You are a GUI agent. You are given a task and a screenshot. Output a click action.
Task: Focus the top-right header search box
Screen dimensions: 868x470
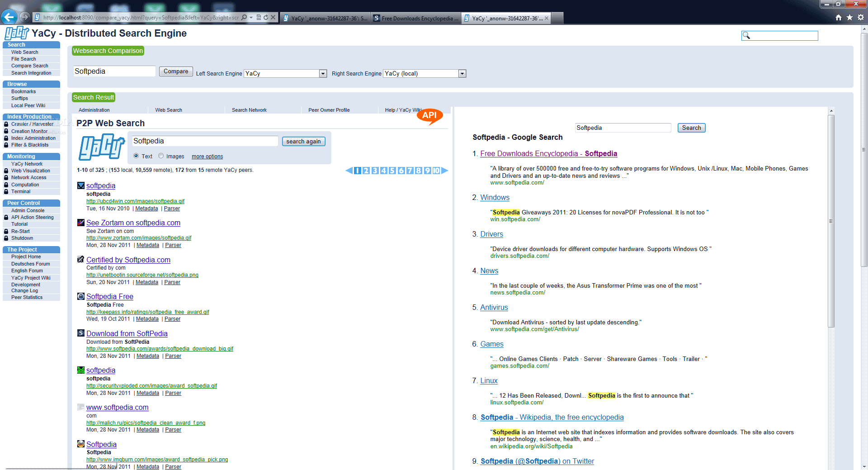point(780,35)
